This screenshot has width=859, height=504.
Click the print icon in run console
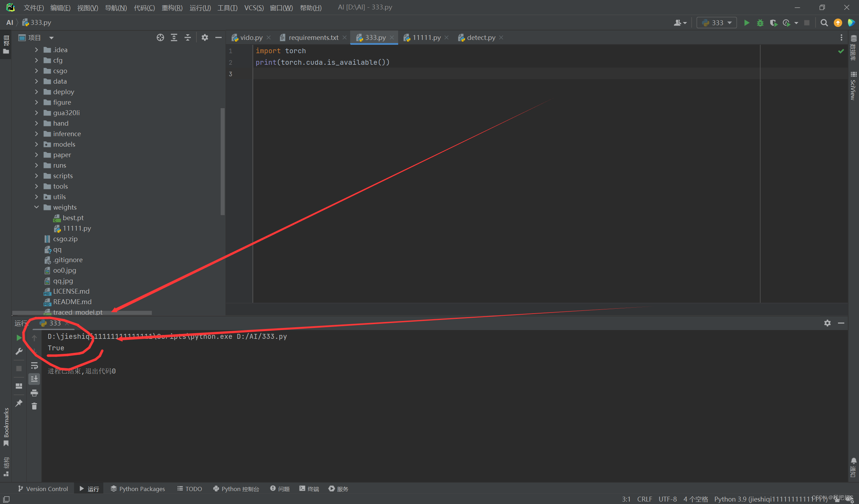click(34, 393)
